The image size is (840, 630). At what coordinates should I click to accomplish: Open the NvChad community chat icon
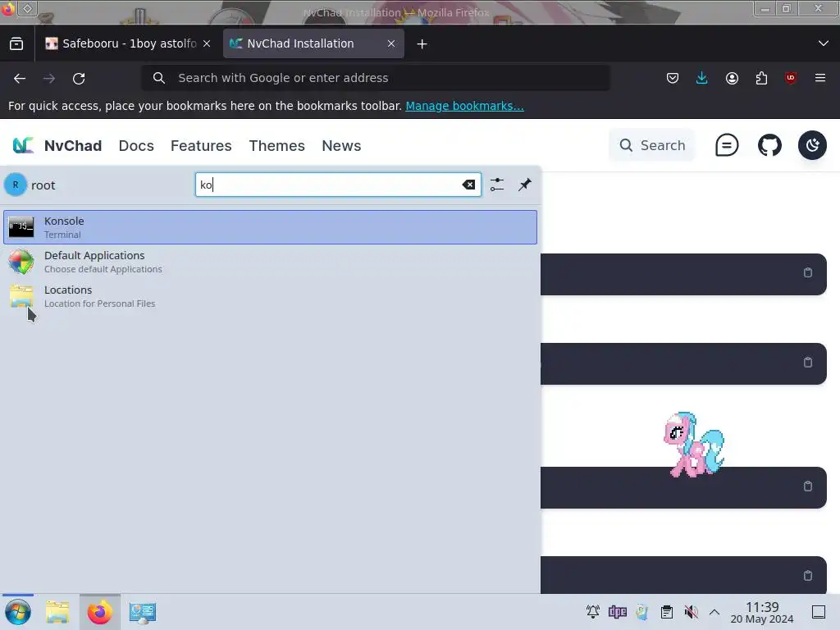pos(727,145)
